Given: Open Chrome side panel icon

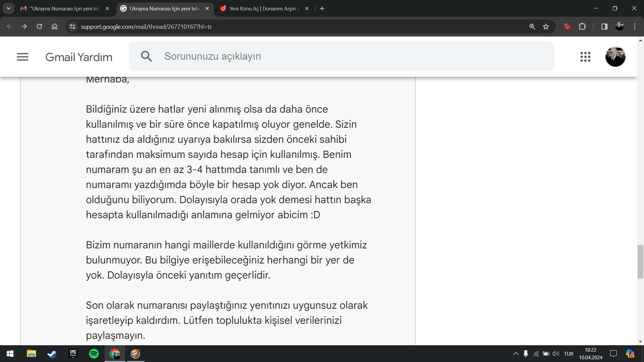Looking at the screenshot, I should click(x=604, y=26).
